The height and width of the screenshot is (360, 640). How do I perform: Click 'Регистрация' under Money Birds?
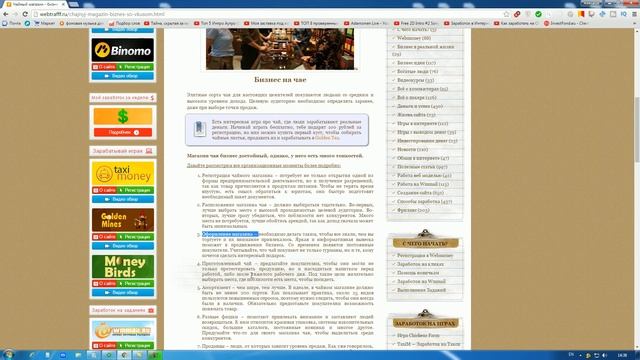tap(135, 283)
